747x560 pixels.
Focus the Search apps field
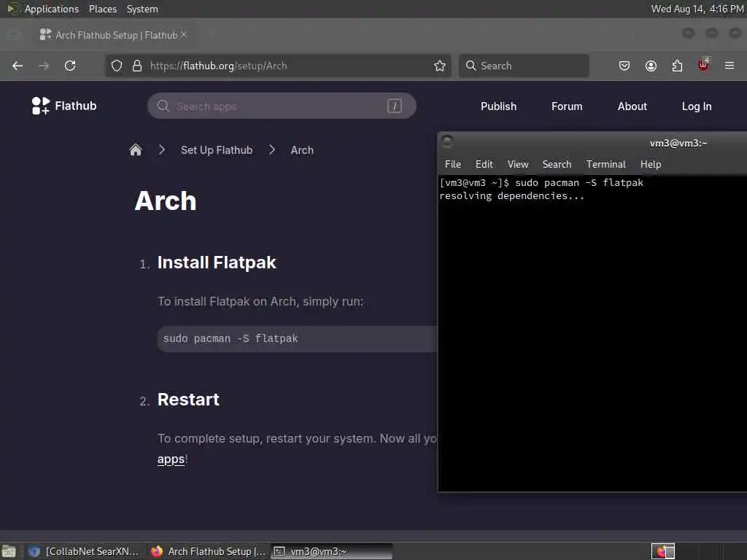(x=281, y=106)
